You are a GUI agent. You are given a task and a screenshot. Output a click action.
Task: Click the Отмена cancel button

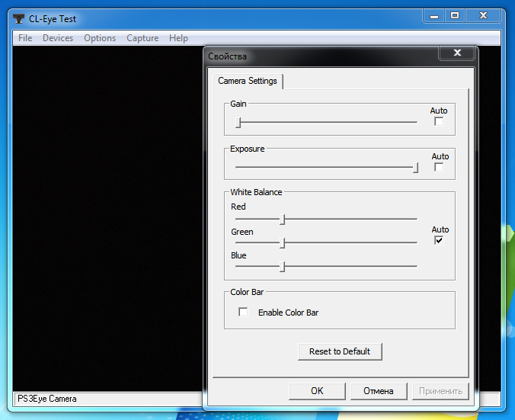pyautogui.click(x=379, y=391)
